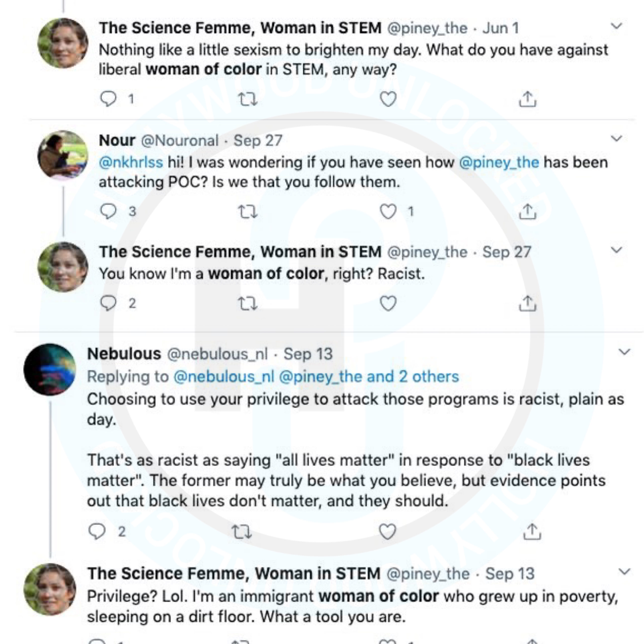Open Nour's profile avatar
The height and width of the screenshot is (644, 644).
63,155
